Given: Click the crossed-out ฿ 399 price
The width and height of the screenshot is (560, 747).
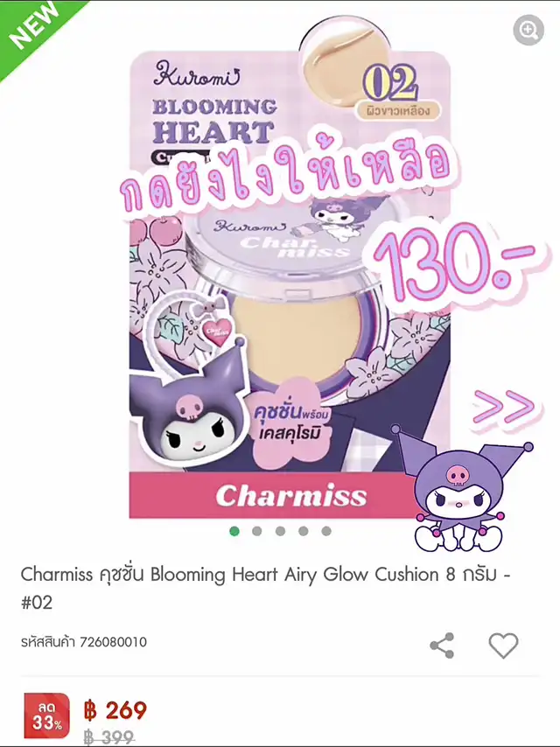Looking at the screenshot, I should tap(109, 737).
